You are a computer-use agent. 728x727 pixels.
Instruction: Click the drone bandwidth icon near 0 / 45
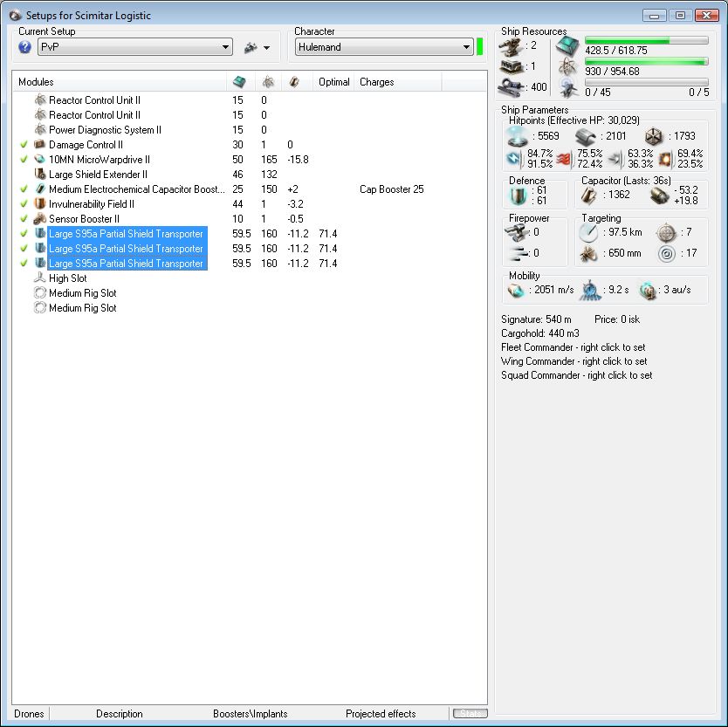point(567,88)
